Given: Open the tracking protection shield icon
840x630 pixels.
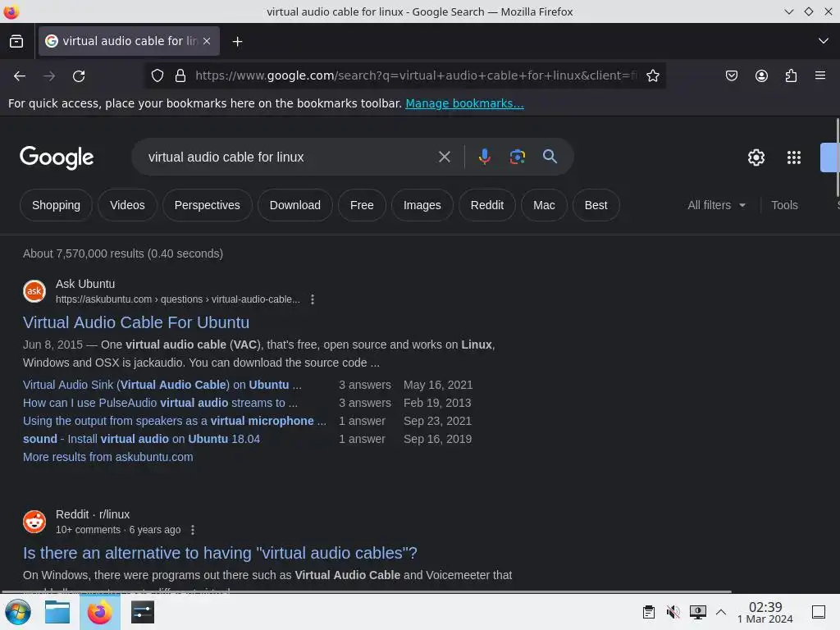Looking at the screenshot, I should point(157,76).
